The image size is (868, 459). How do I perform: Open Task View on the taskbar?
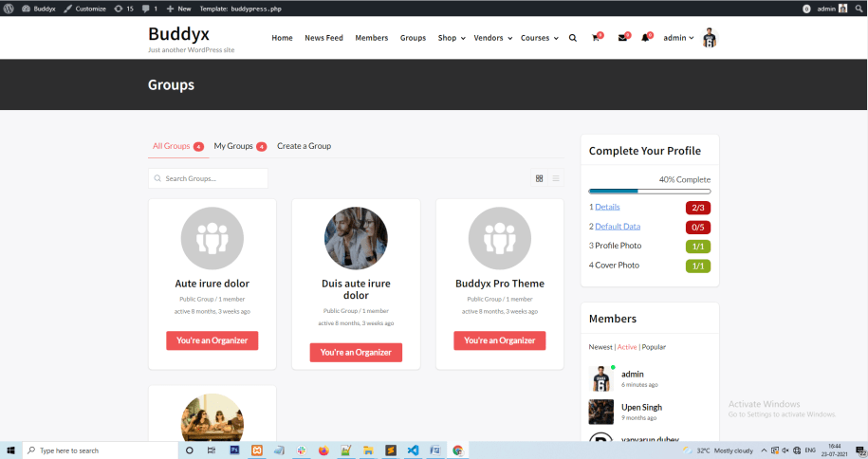(x=212, y=450)
